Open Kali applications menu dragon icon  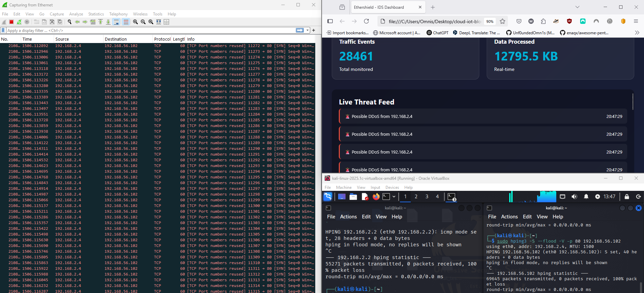coord(328,197)
